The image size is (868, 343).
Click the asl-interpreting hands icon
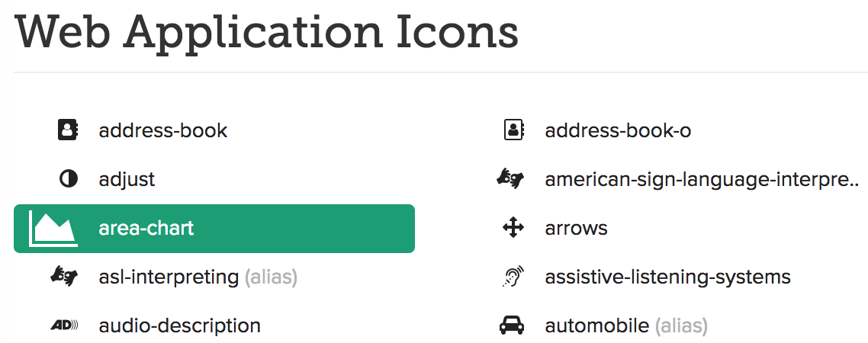(x=64, y=277)
